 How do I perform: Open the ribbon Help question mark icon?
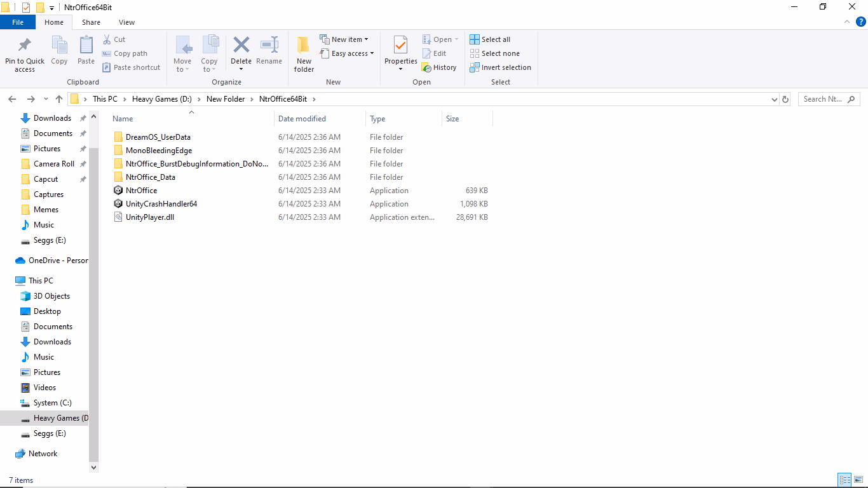coord(861,22)
